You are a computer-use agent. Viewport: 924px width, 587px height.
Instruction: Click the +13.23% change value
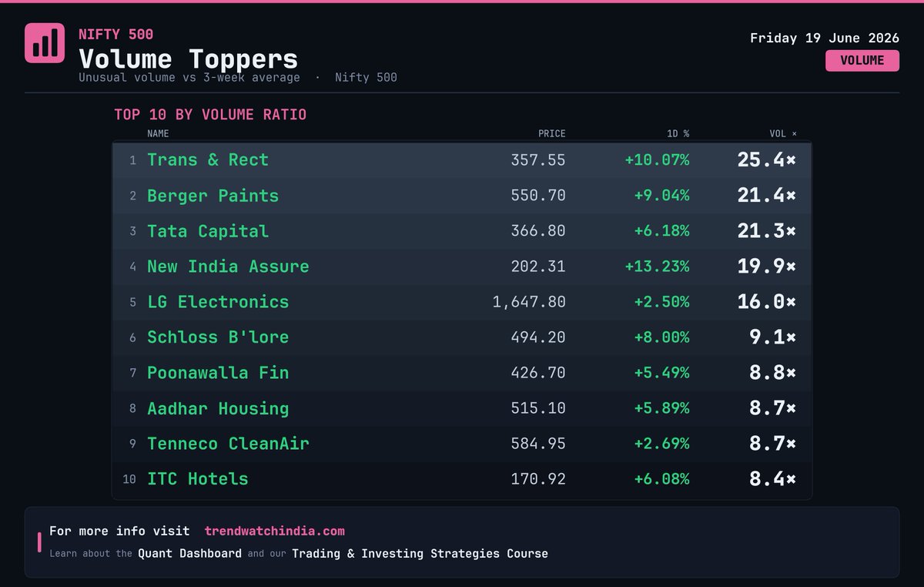pos(657,267)
